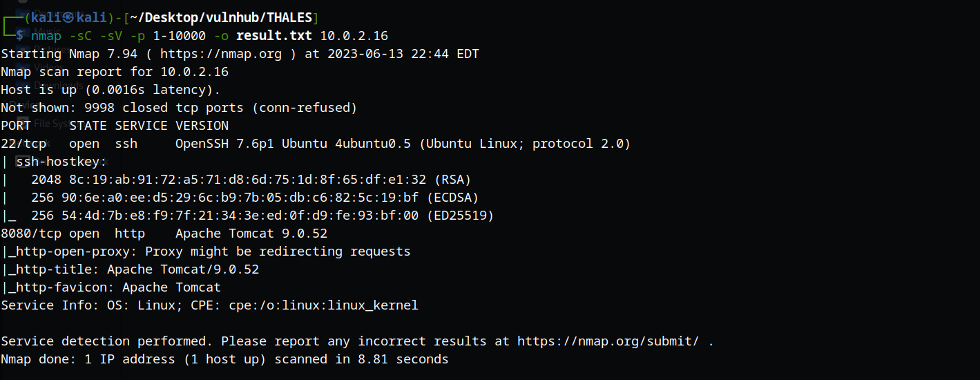Viewport: 980px width, 380px height.
Task: Click the Apache Tomcat 9.0.52 version text
Action: pos(251,234)
